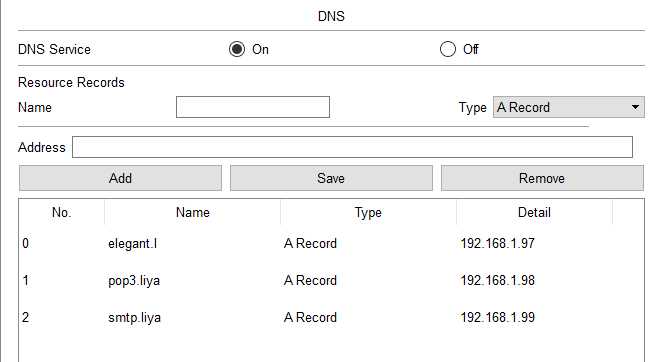Select address 192.168.1.97 cell

point(498,243)
